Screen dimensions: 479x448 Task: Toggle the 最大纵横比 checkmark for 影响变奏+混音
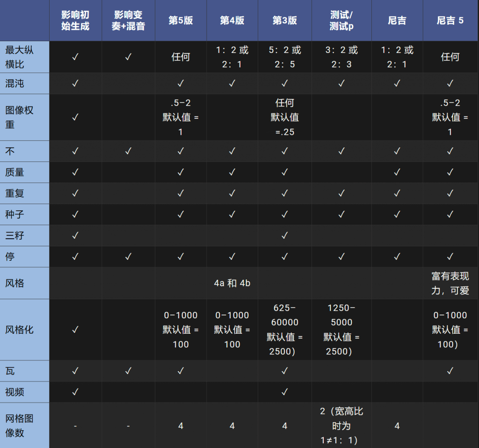[x=128, y=57]
